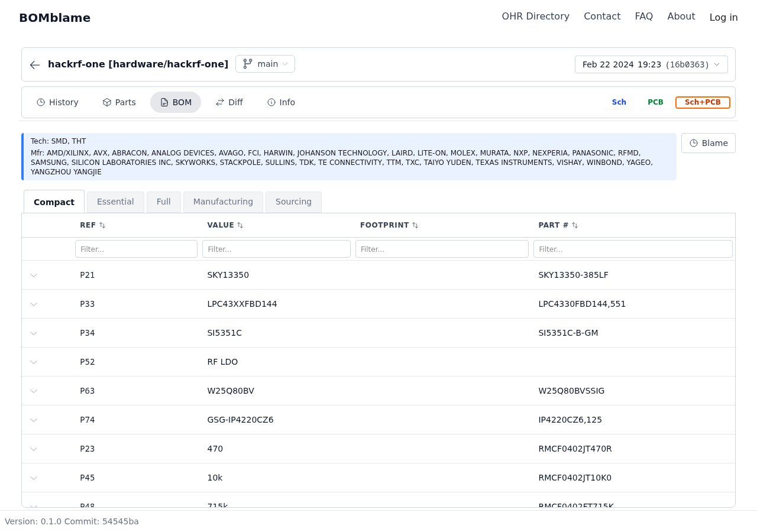Select the Sch+PCB source option

click(703, 102)
